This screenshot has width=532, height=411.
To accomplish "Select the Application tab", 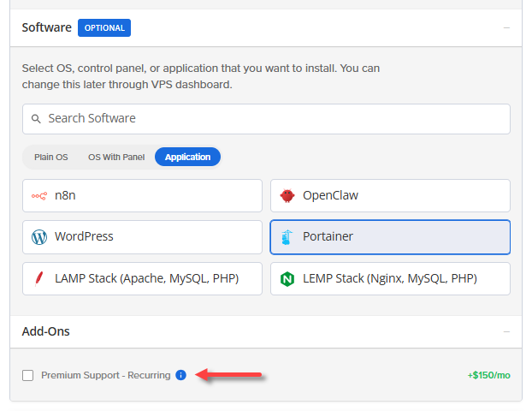I will [x=187, y=157].
